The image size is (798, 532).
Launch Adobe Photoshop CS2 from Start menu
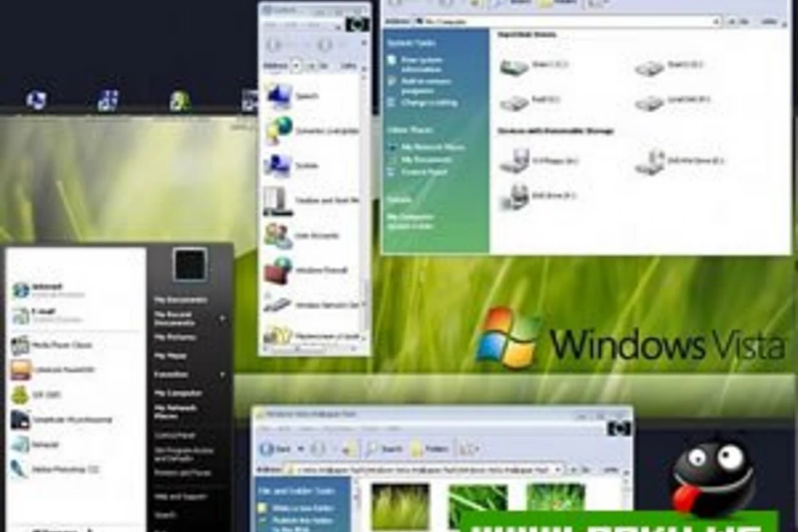(x=55, y=469)
